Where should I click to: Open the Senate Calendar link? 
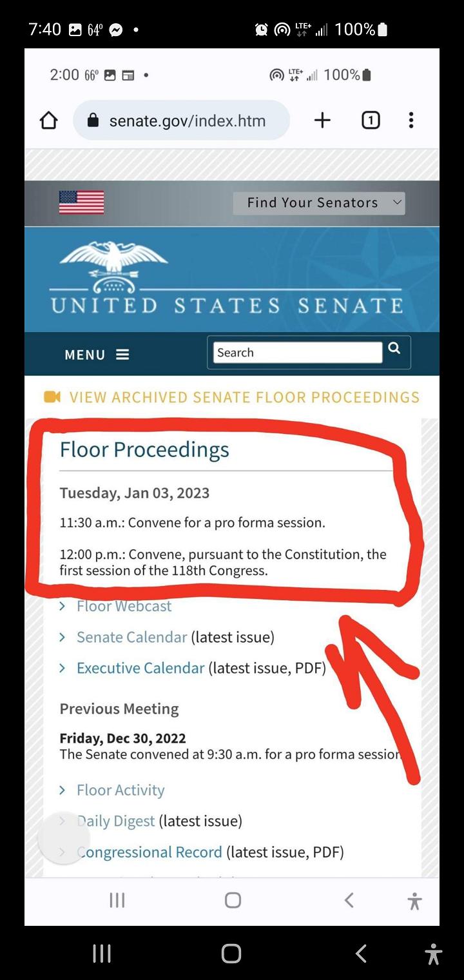click(131, 637)
